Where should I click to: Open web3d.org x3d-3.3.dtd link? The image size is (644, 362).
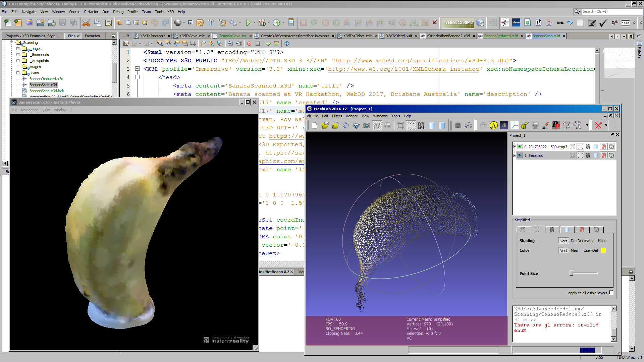tap(422, 61)
